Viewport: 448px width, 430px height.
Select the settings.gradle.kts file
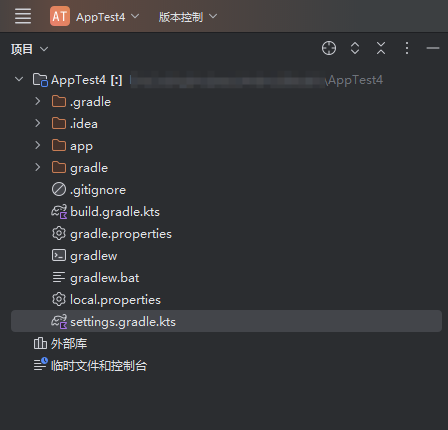coord(227,322)
